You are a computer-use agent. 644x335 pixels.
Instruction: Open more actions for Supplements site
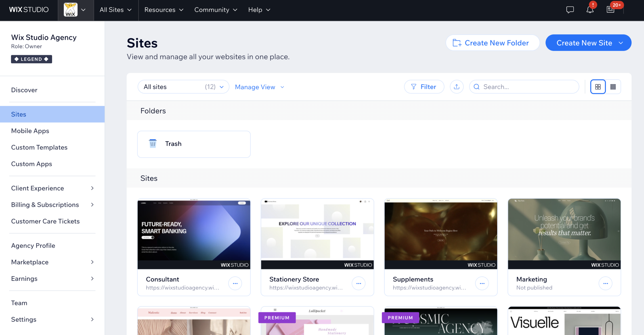point(482,283)
